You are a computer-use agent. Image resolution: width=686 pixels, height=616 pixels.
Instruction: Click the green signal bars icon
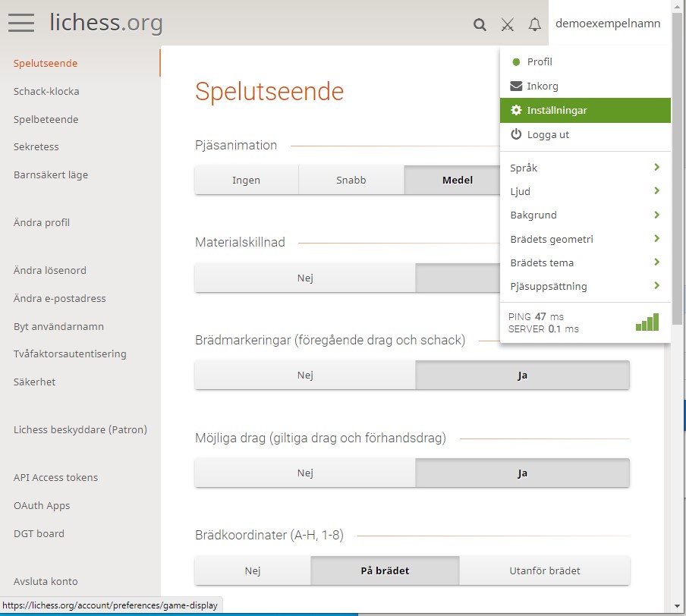pos(647,322)
